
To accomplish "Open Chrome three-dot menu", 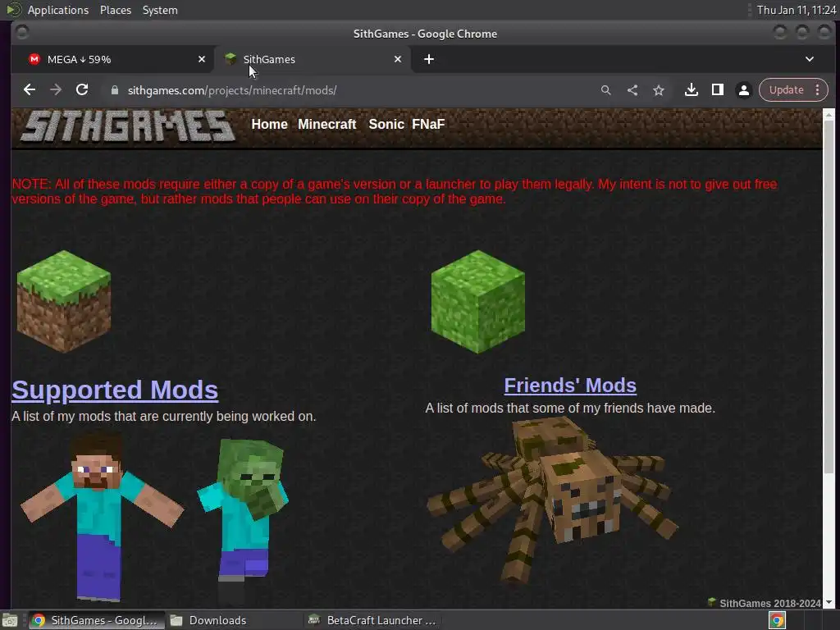I will coord(818,90).
